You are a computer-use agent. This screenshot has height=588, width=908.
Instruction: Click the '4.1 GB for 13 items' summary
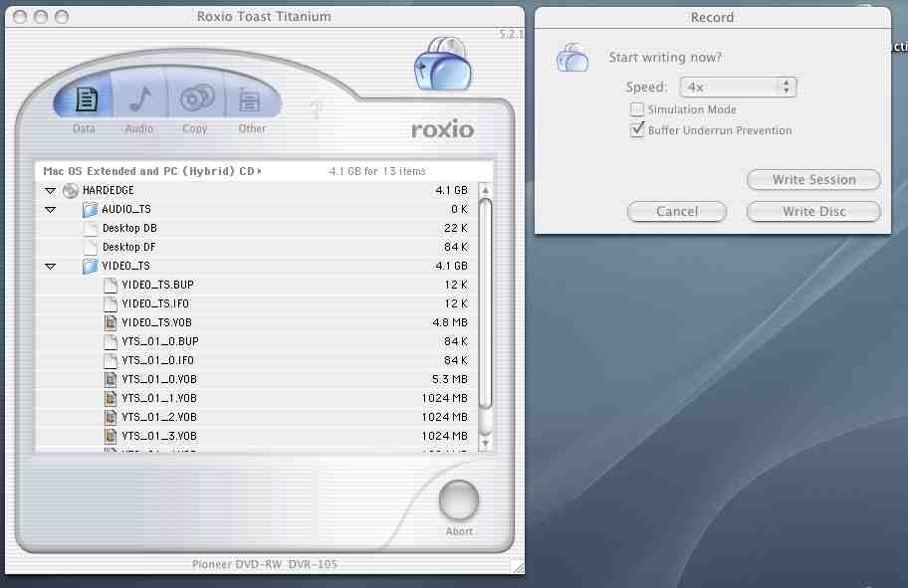click(x=377, y=171)
